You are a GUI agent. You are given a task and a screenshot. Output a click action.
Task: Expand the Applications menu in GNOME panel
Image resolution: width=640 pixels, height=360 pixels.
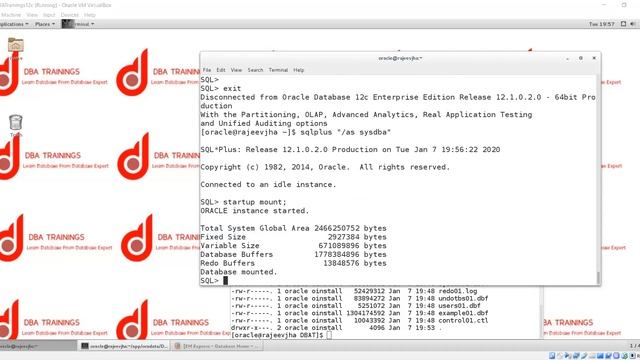point(14,24)
